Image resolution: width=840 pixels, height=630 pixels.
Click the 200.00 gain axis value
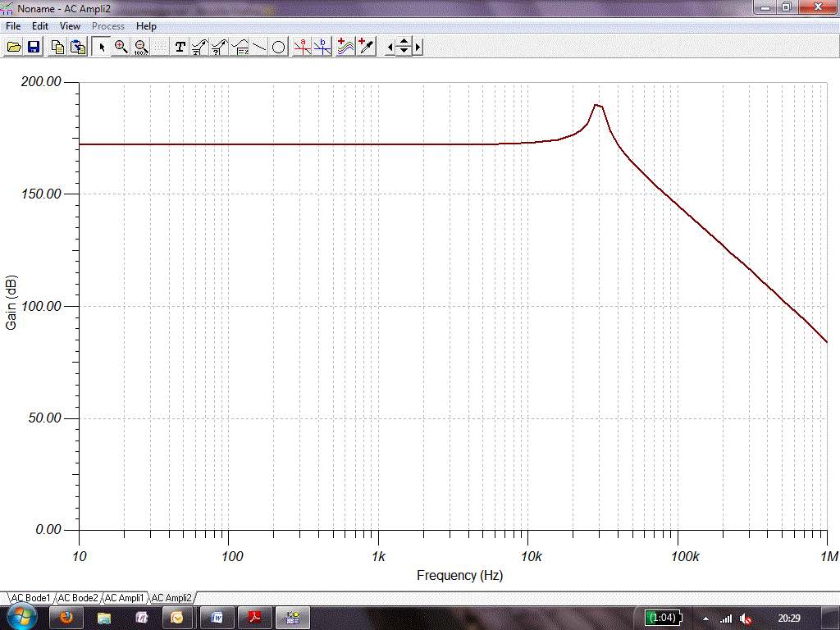(x=41, y=81)
